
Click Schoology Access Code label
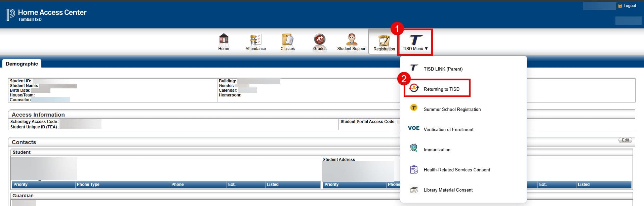pyautogui.click(x=34, y=122)
